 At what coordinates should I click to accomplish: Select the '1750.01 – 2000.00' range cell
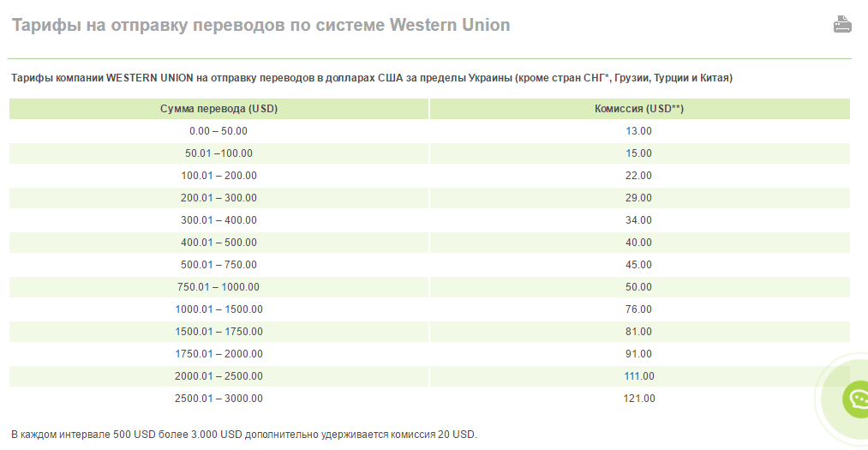coord(218,354)
